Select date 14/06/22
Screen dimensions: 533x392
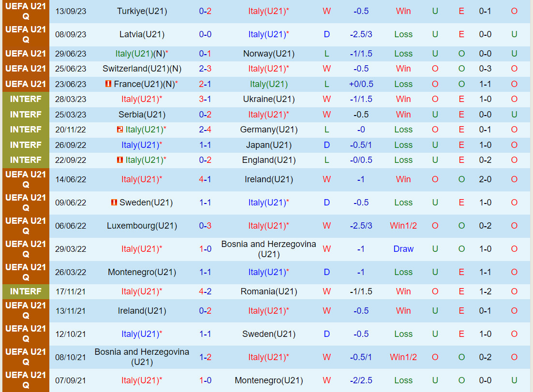(71, 179)
